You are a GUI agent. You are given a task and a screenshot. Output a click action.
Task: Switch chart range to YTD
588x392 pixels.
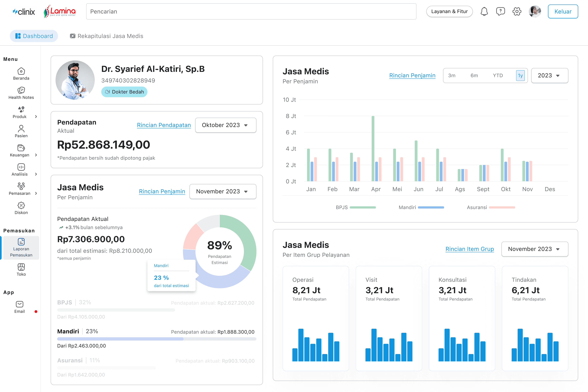(498, 75)
